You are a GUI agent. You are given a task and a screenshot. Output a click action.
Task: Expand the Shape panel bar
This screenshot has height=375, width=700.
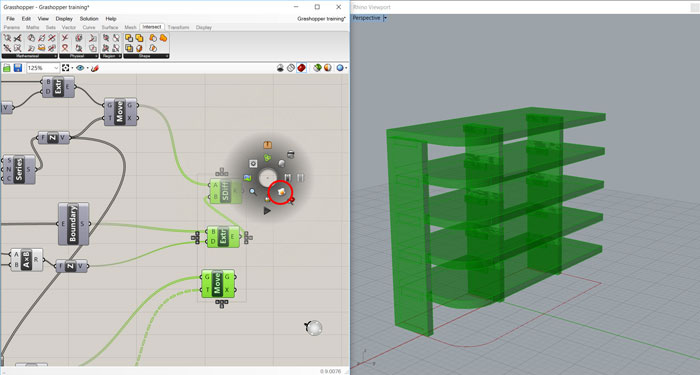tap(146, 56)
